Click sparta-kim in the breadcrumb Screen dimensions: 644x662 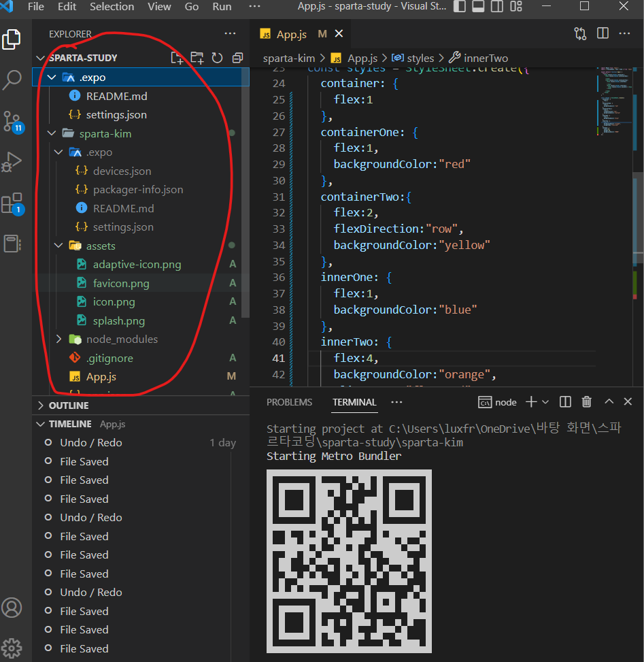[289, 59]
